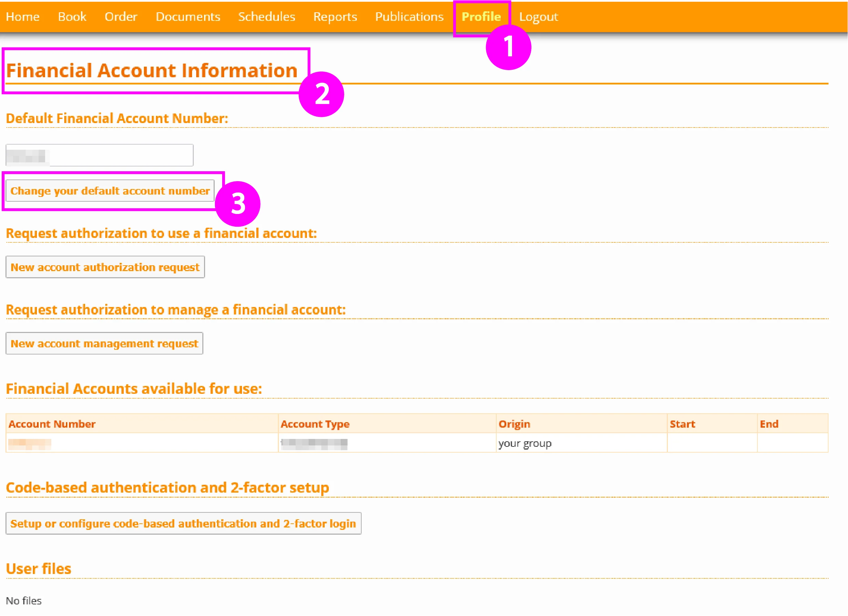This screenshot has height=616, width=848.
Task: Click Logout to sign out
Action: (x=538, y=16)
